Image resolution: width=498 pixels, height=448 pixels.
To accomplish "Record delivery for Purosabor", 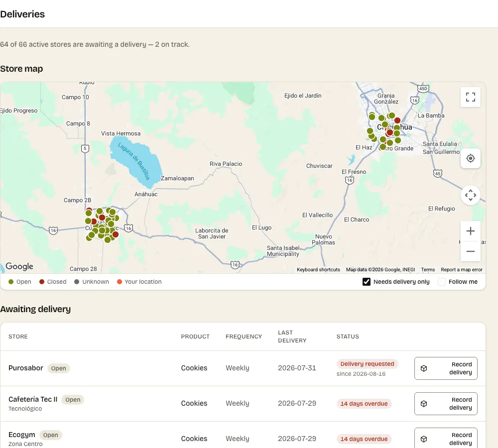I will point(446,368).
